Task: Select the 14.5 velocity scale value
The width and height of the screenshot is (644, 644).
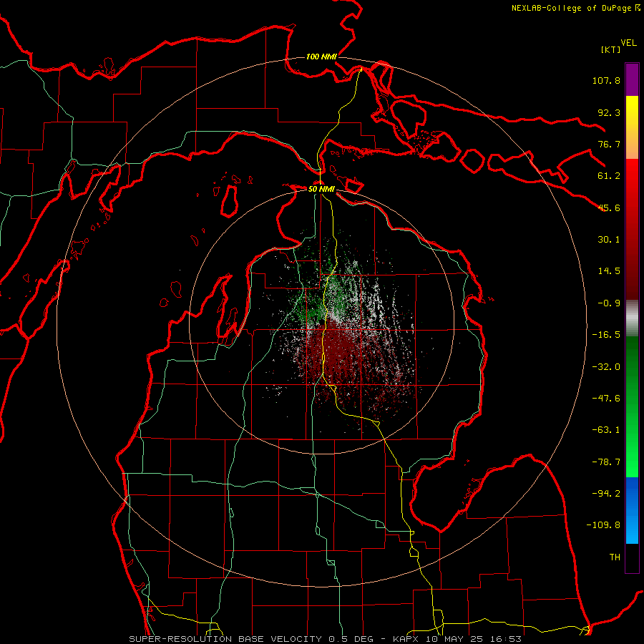Action: (x=609, y=271)
